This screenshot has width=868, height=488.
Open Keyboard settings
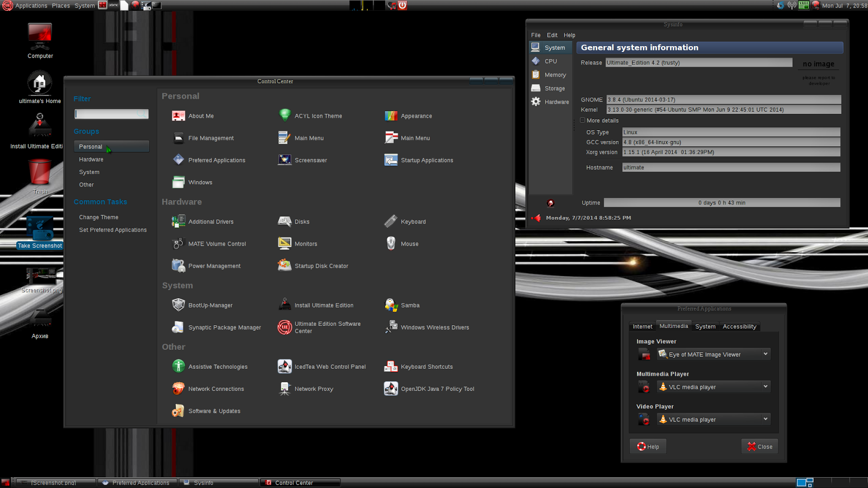pyautogui.click(x=406, y=222)
